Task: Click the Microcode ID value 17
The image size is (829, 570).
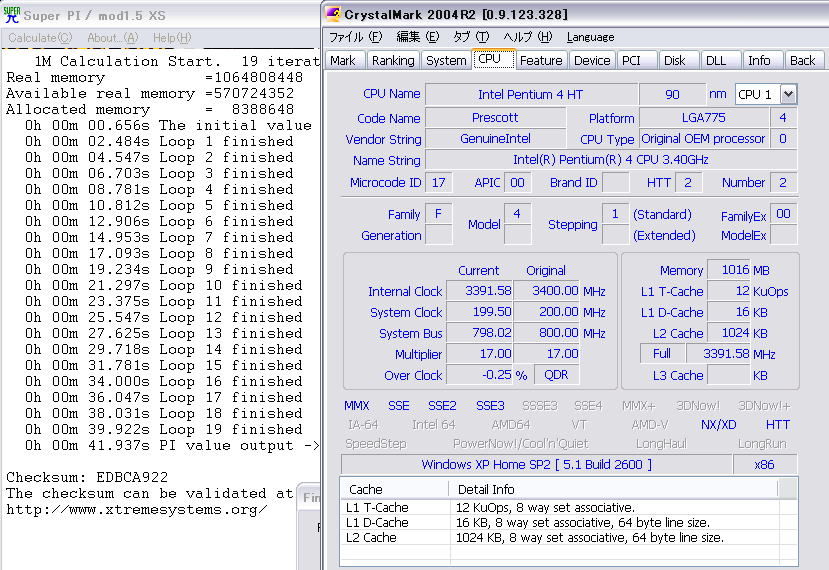Action: (439, 182)
